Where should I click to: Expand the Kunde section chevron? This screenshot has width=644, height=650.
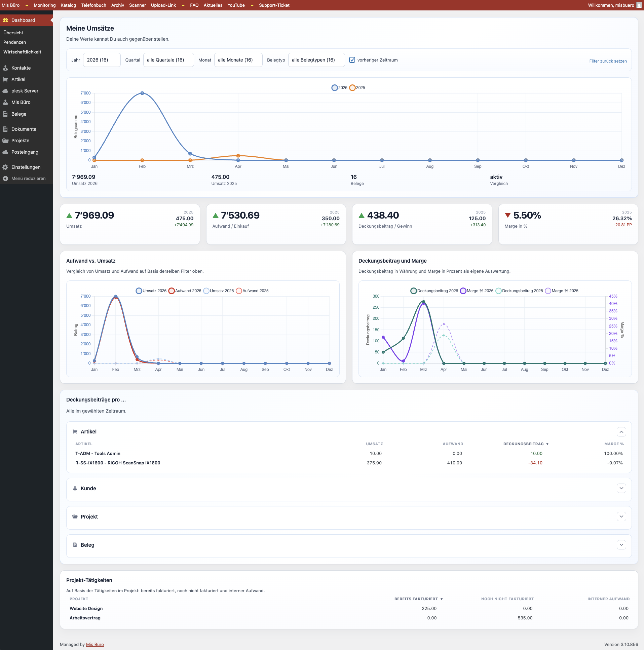click(x=621, y=488)
